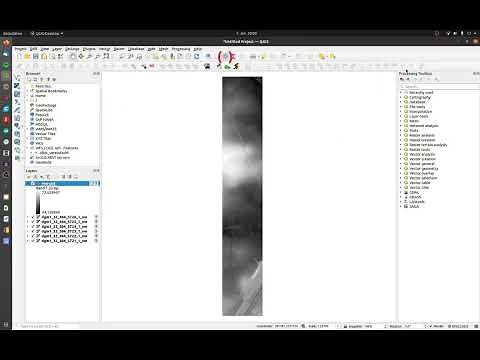Click XYZ Tiles in Browser panel
Viewport: 480px width, 360px height.
point(43,138)
